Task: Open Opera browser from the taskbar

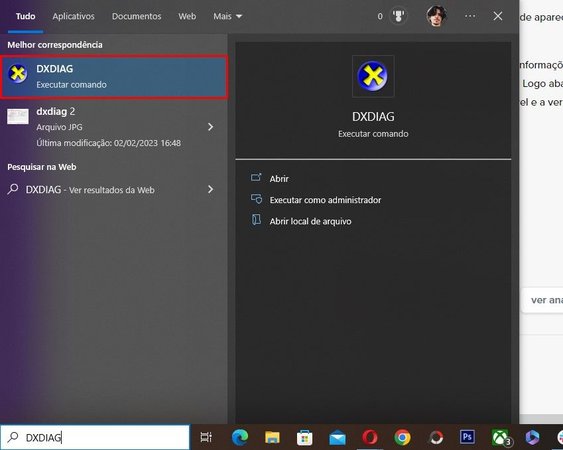Action: 370,437
